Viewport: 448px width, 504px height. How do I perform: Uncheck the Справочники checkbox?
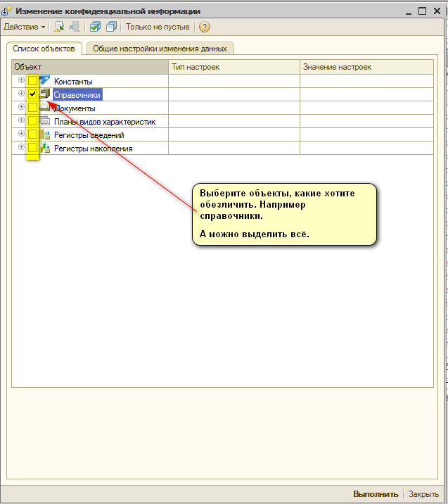pyautogui.click(x=32, y=94)
